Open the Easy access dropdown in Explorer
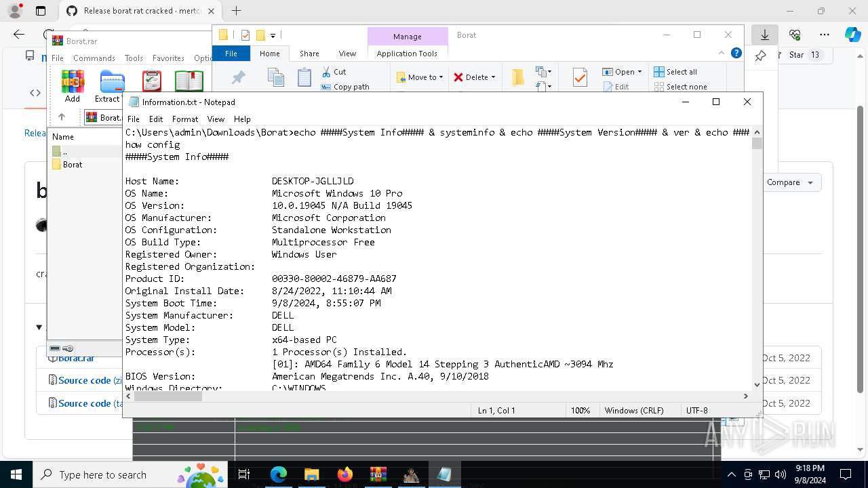 (x=542, y=86)
